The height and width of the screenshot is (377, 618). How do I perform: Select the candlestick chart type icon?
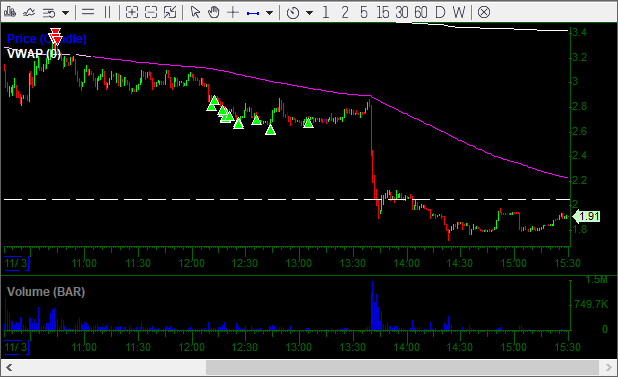(x=9, y=12)
